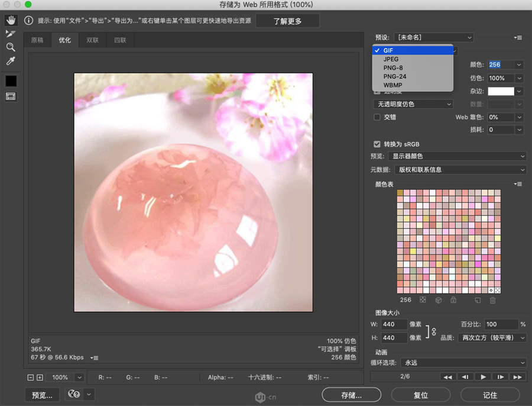The width and height of the screenshot is (532, 406).
Task: Choose WBMP from the format list
Action: (x=413, y=85)
